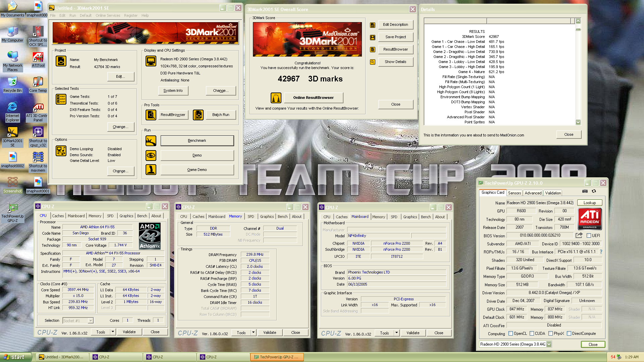Open the Register menu in 3DMark2001
This screenshot has height=362, width=644.
(x=130, y=15)
